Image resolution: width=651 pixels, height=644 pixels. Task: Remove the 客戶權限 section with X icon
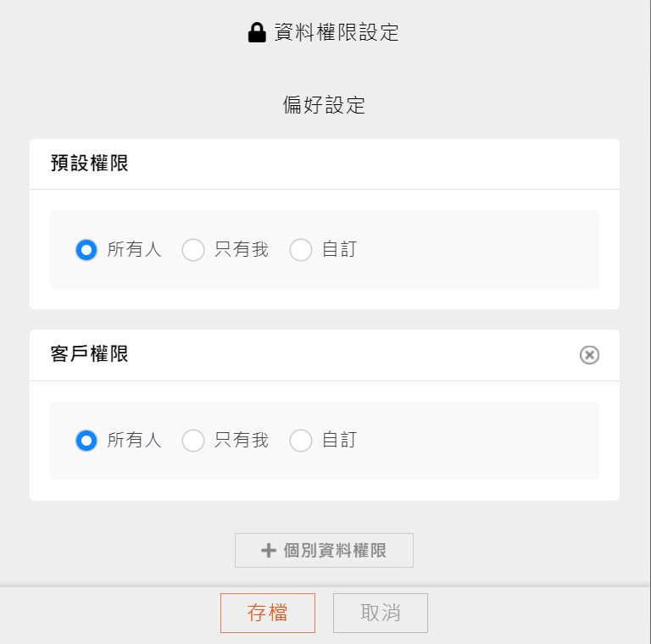(x=589, y=355)
